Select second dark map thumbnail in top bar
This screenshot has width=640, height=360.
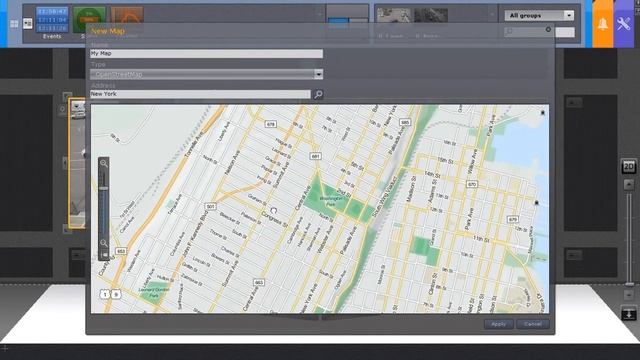pyautogui.click(x=431, y=16)
